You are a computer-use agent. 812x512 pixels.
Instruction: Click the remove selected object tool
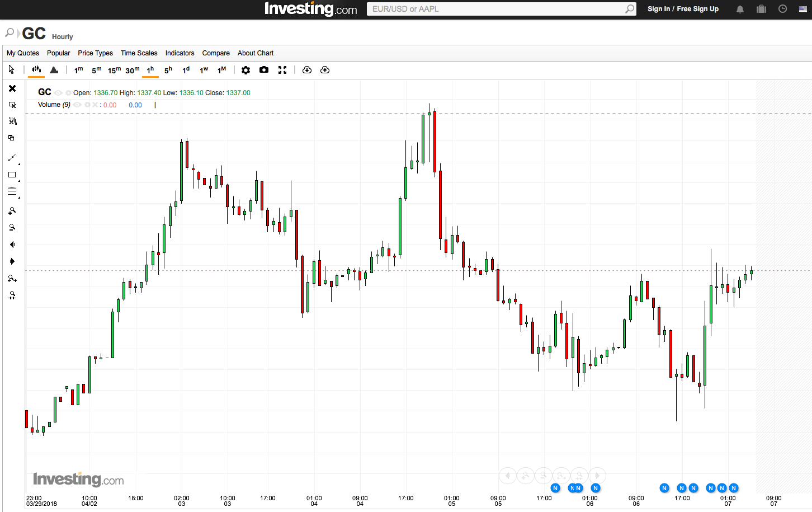(12, 105)
